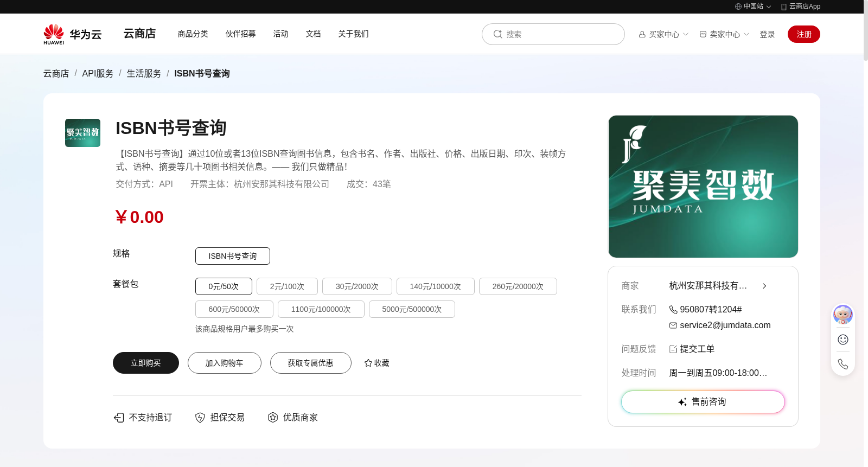Viewport: 868px width, 467px height.
Task: Click the 不支持退订 refund icon
Action: point(119,418)
